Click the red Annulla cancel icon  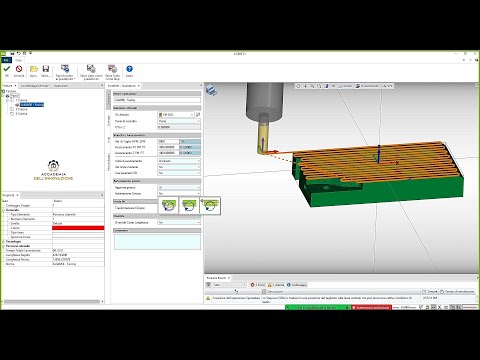[19, 69]
